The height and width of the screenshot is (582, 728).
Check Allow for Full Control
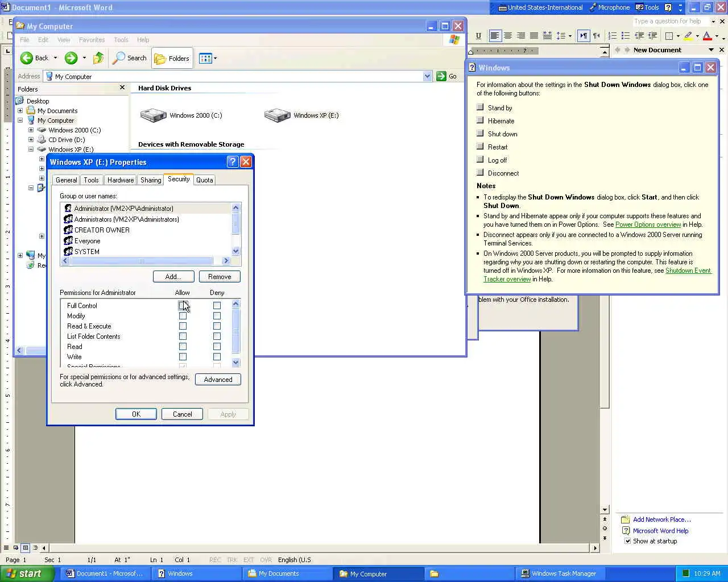[x=183, y=306]
